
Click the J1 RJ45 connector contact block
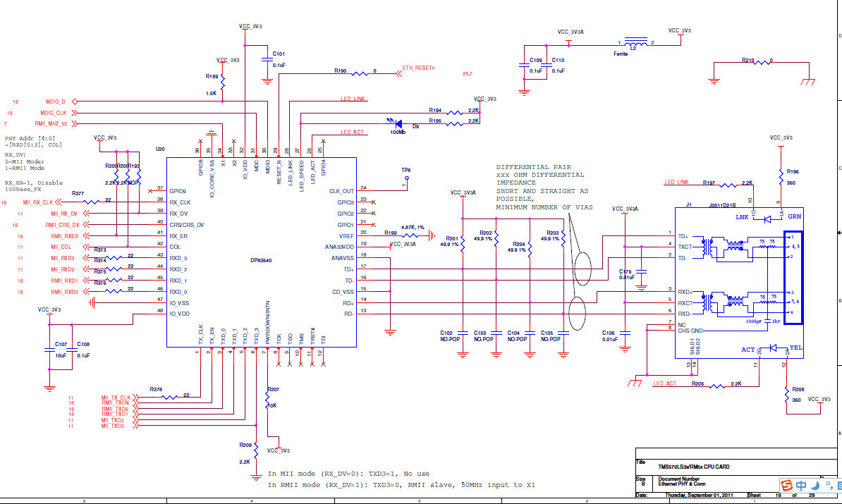pos(793,278)
